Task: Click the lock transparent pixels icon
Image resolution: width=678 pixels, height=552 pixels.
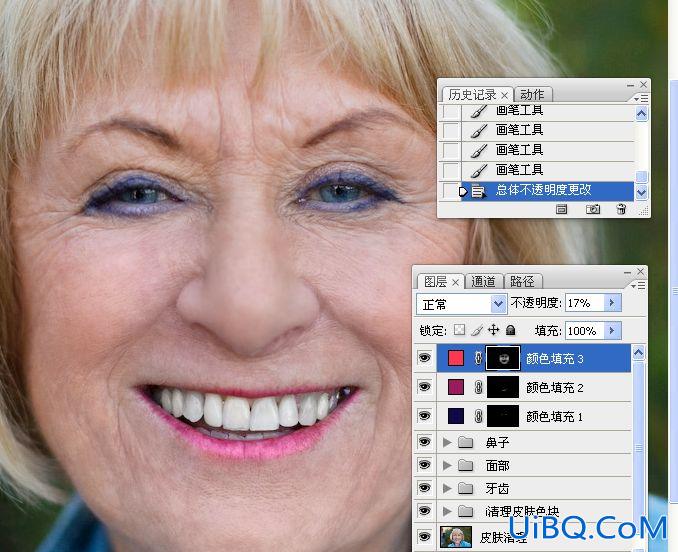Action: coord(459,330)
